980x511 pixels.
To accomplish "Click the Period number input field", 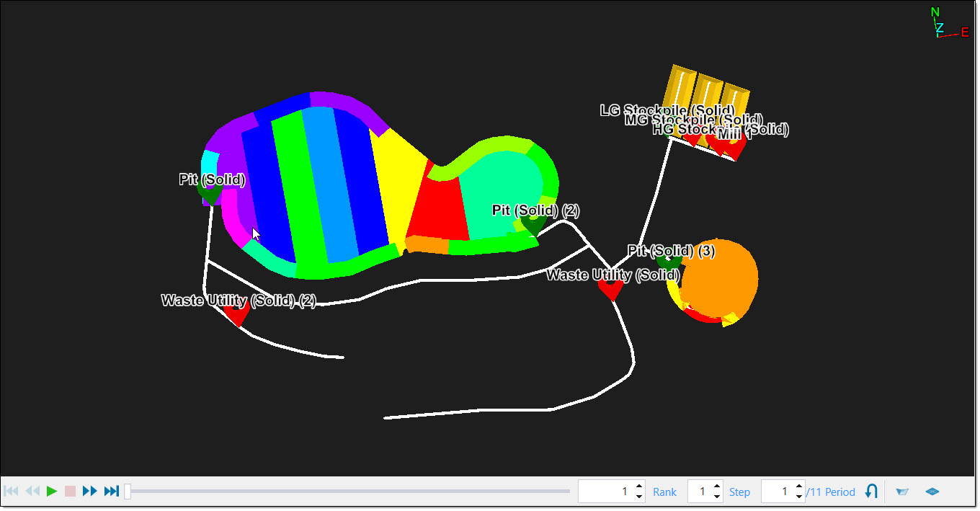I will [x=777, y=492].
